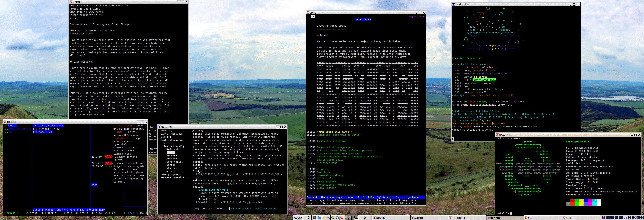Viewport: 644px width, 220px height.
Task: Switch to workspace 1 in the pager
Action: click(x=351, y=218)
